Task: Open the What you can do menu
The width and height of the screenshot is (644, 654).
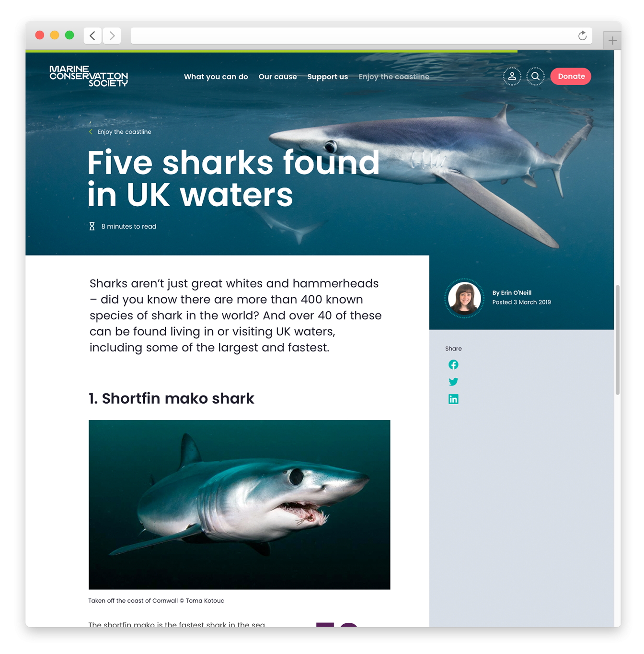Action: [216, 77]
